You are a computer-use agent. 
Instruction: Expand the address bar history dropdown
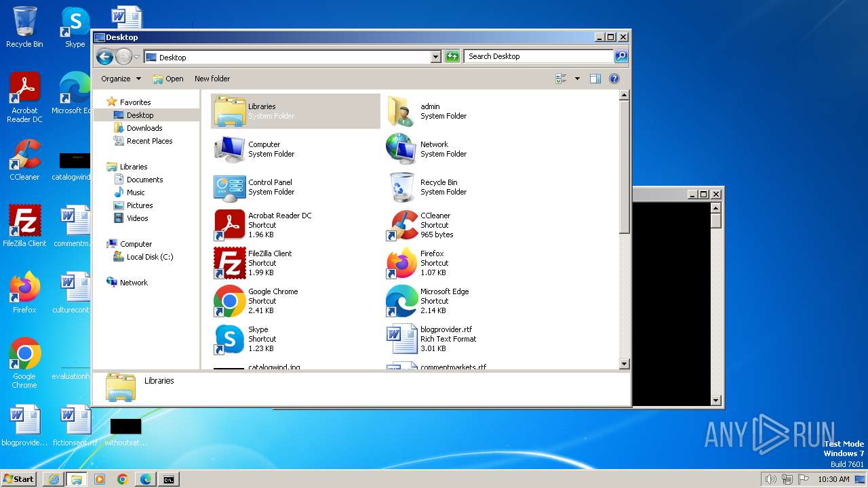[436, 57]
